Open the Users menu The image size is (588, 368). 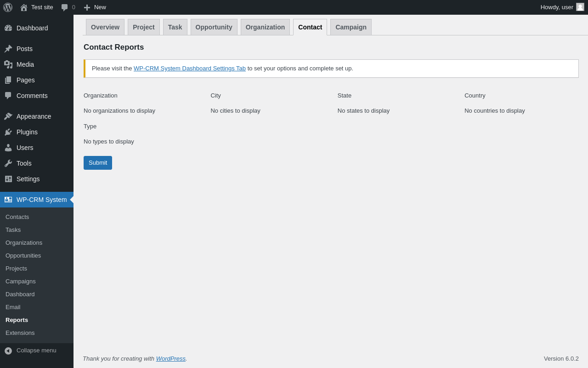click(37, 148)
